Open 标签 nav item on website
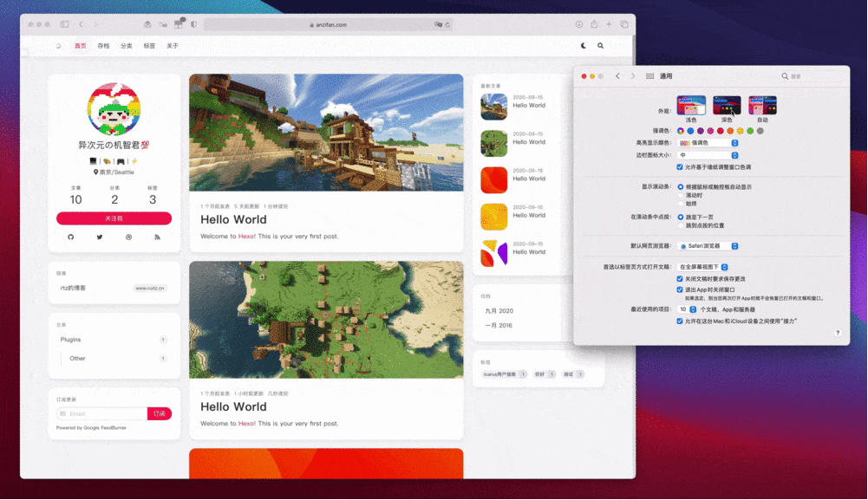Screen dimensions: 868x500 (x=149, y=46)
